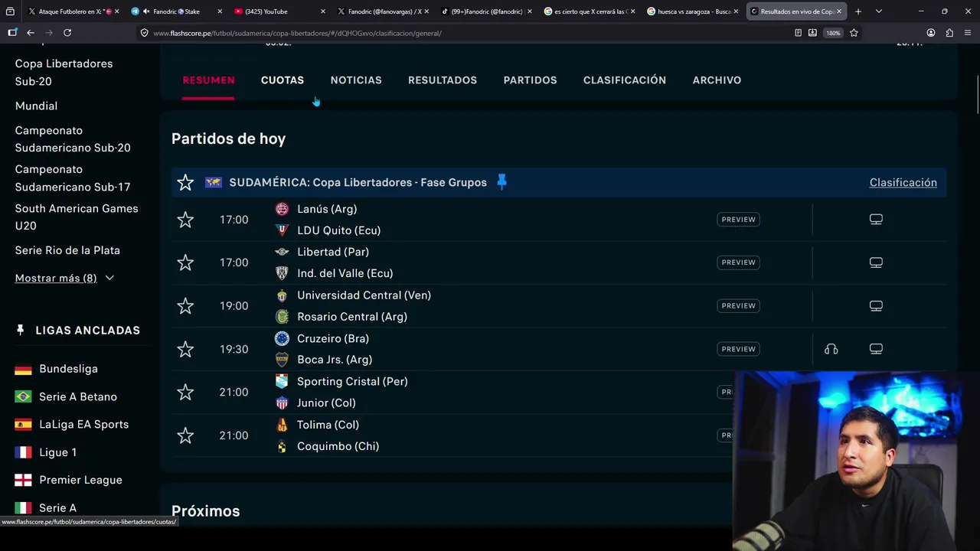Open a new browser tab with plus button
The image size is (980, 551).
click(x=858, y=11)
